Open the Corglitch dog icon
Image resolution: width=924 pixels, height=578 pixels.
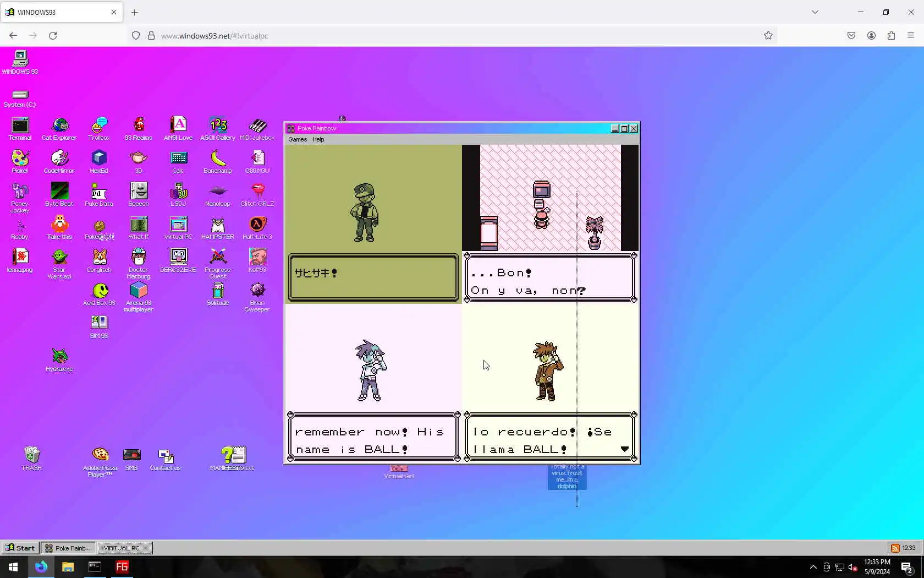click(x=99, y=261)
